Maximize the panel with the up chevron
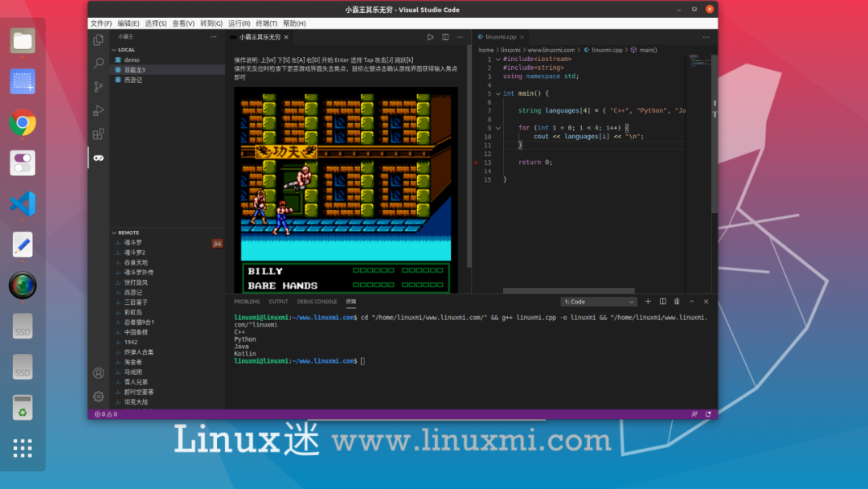The image size is (868, 489). (x=691, y=302)
